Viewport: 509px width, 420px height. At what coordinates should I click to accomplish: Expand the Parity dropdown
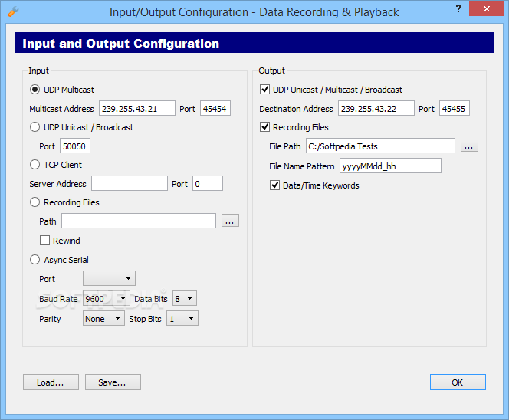(x=103, y=318)
